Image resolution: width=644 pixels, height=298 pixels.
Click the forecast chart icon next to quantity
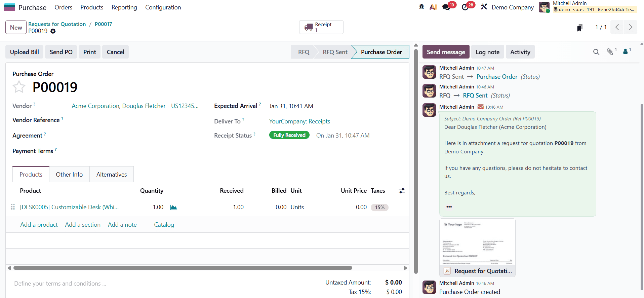(x=173, y=208)
